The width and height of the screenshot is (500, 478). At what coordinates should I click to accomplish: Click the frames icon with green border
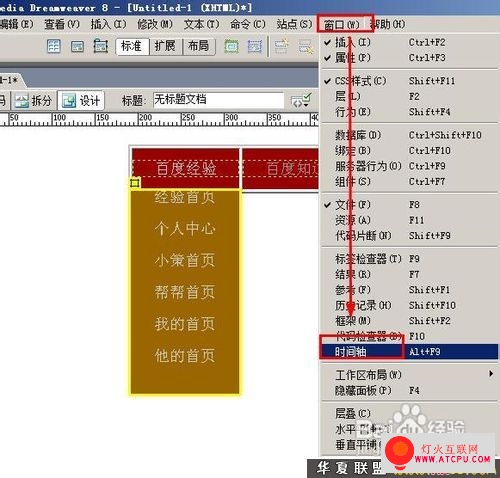coord(231,46)
